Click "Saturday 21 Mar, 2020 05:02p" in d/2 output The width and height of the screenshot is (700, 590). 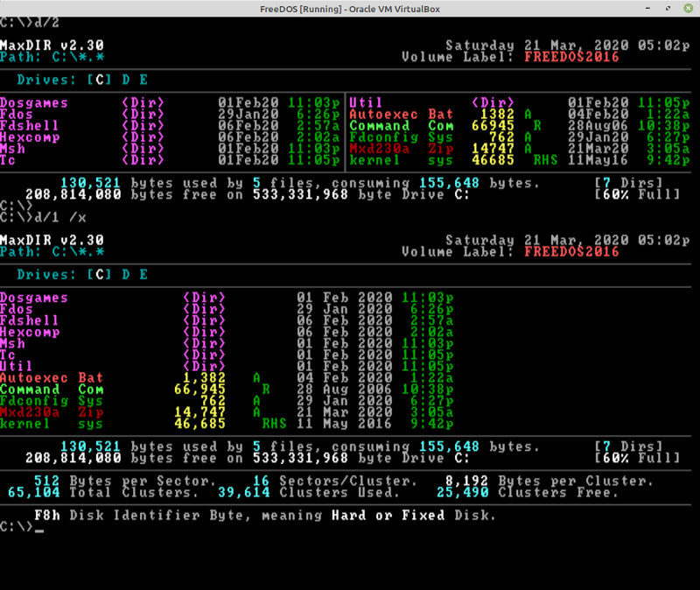coord(568,46)
